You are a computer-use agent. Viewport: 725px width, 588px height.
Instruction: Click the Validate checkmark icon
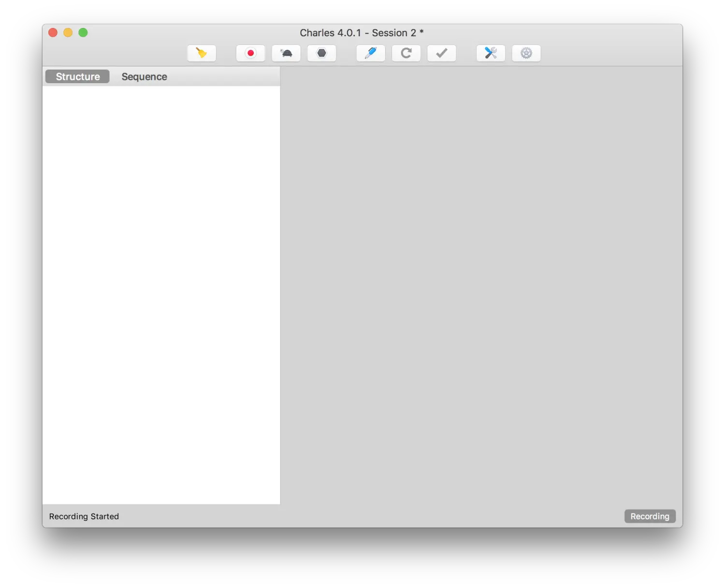442,53
